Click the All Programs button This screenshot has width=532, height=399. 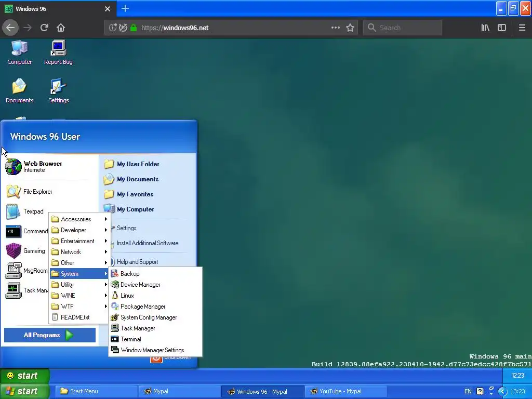pyautogui.click(x=49, y=335)
